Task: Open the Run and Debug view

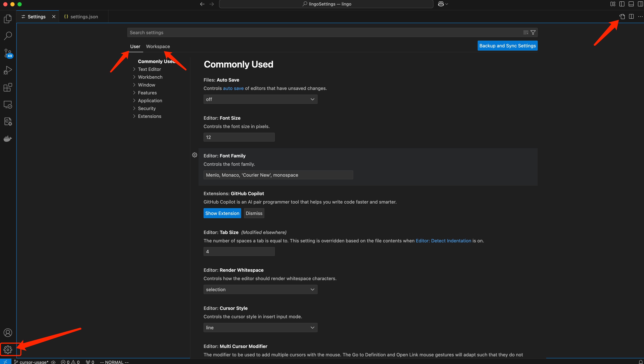Action: coord(8,70)
